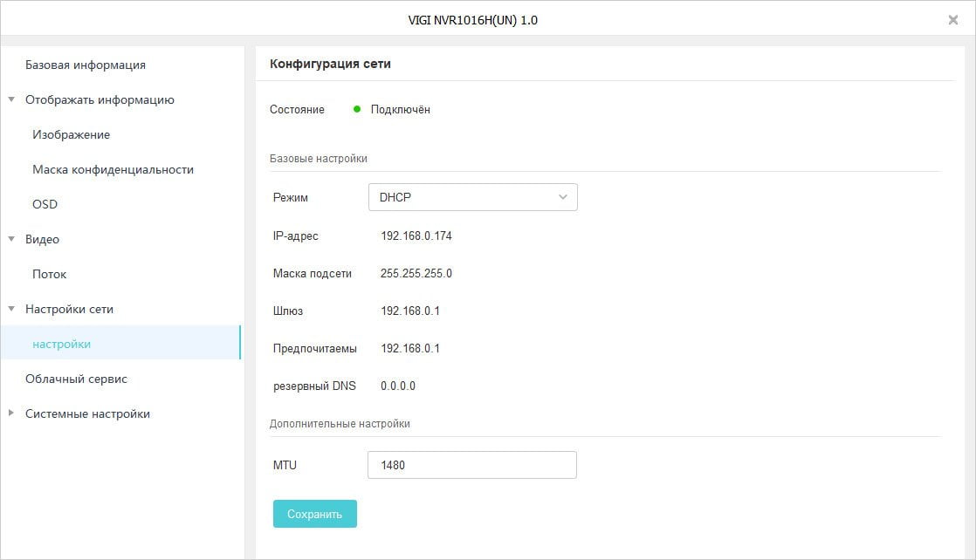
Task: Click the VIGI NVR1016H(UN) 1.0 title
Action: click(472, 20)
